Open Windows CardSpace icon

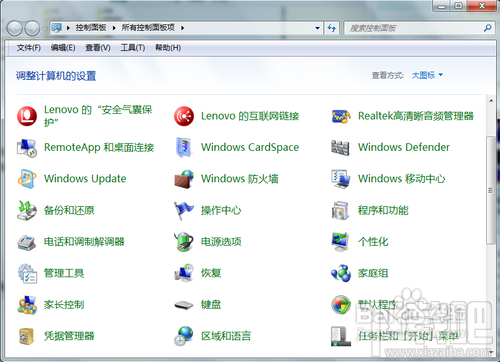184,147
